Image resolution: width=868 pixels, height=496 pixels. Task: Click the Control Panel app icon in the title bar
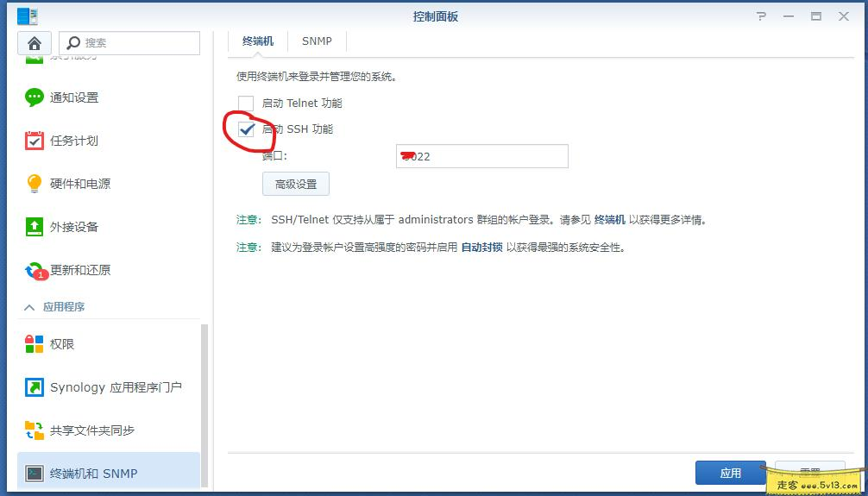28,16
